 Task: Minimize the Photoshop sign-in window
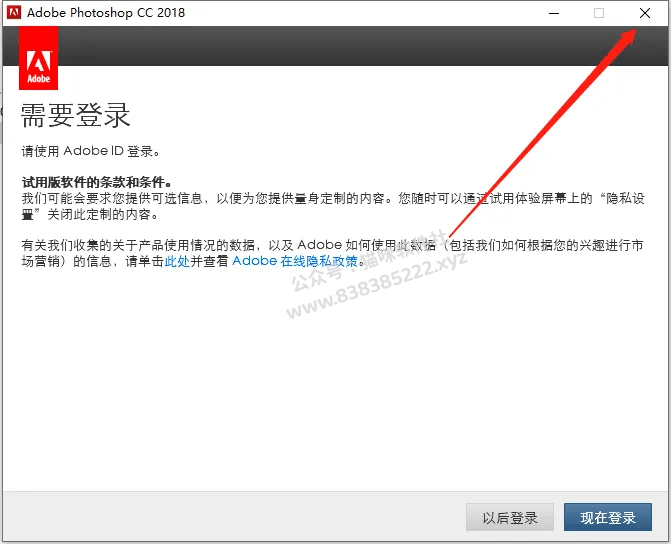tap(554, 13)
